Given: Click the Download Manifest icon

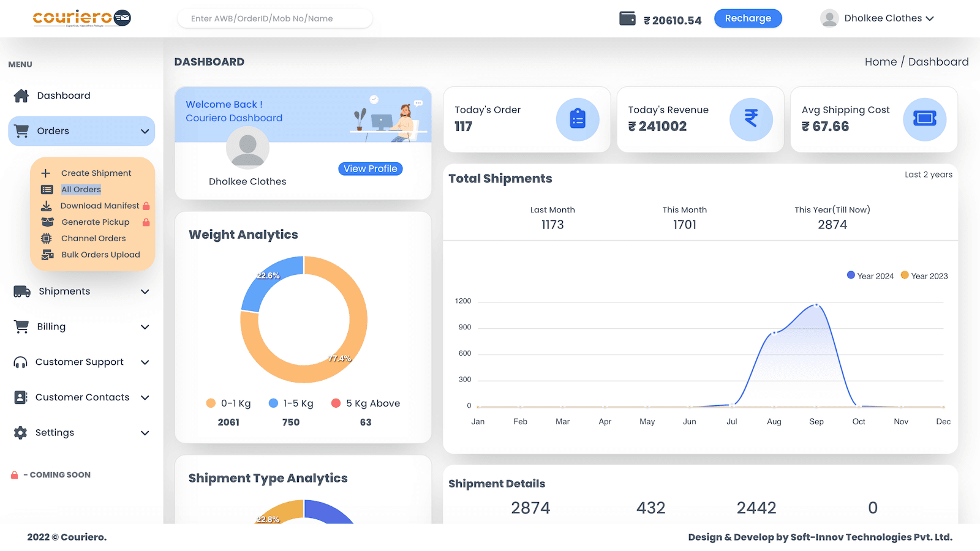Looking at the screenshot, I should click(47, 206).
